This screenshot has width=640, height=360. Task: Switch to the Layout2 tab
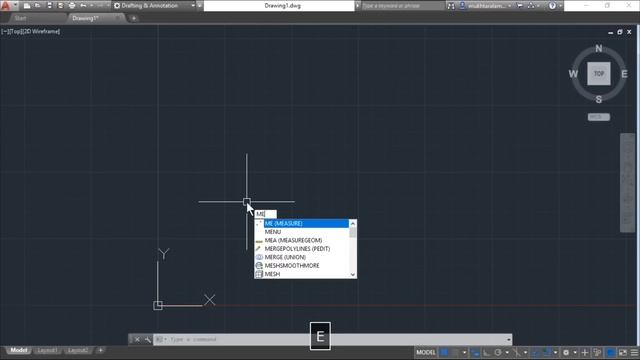[x=78, y=350]
